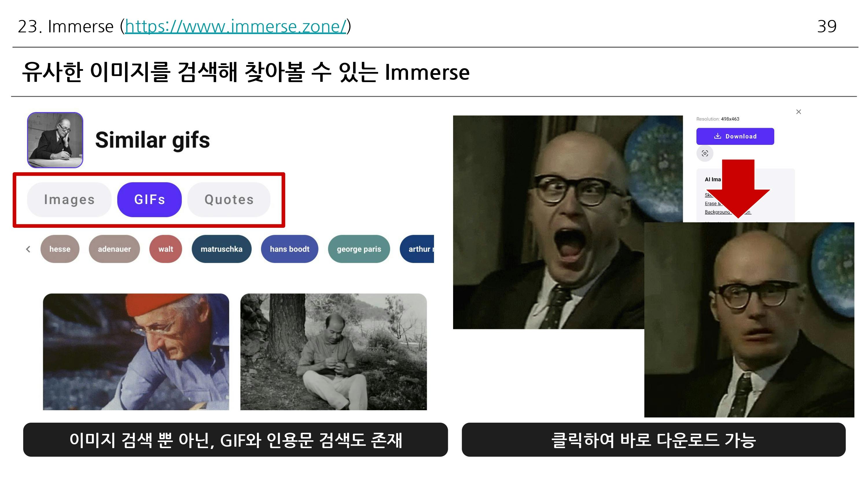868x488 pixels.
Task: Switch to the Quotes tab
Action: 229,200
